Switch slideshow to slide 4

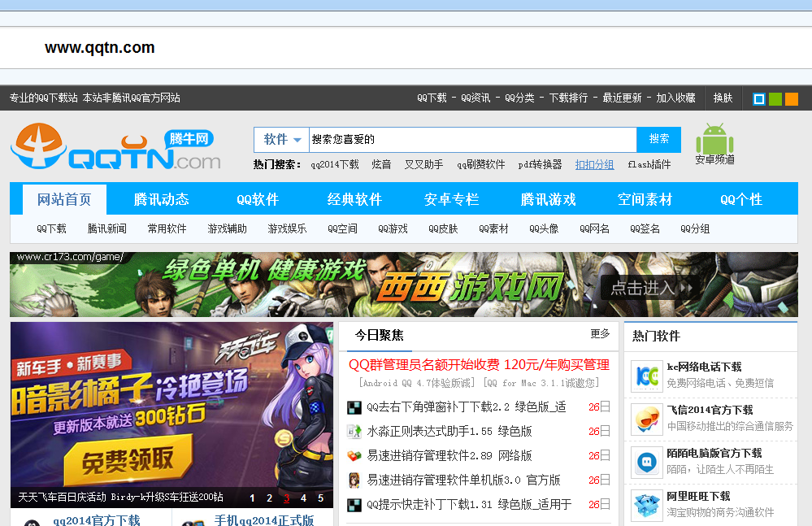(x=303, y=498)
